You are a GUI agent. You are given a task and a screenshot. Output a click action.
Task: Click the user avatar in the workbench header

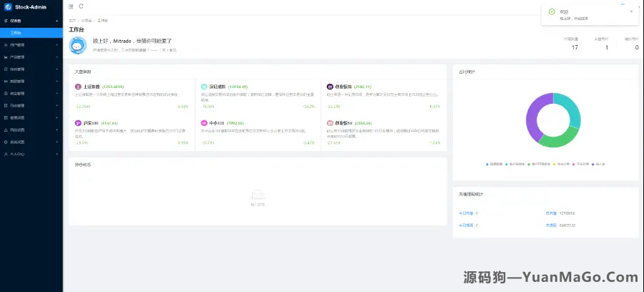[x=78, y=46]
